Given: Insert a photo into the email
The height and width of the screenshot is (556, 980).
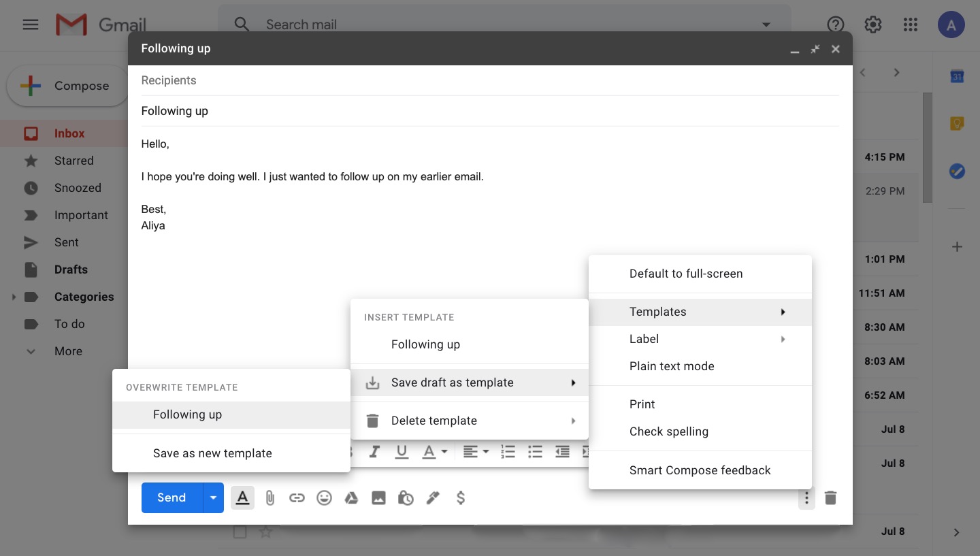Looking at the screenshot, I should tap(378, 498).
